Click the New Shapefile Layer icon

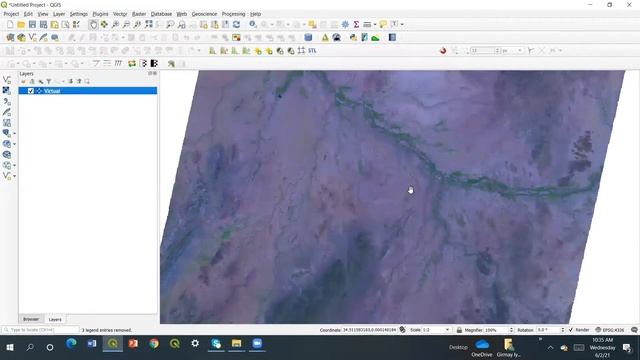click(32, 38)
